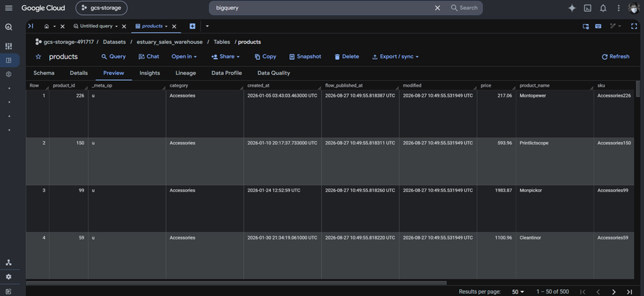Select the Montopewer product name cell
This screenshot has height=296, width=644.
tap(555, 114)
